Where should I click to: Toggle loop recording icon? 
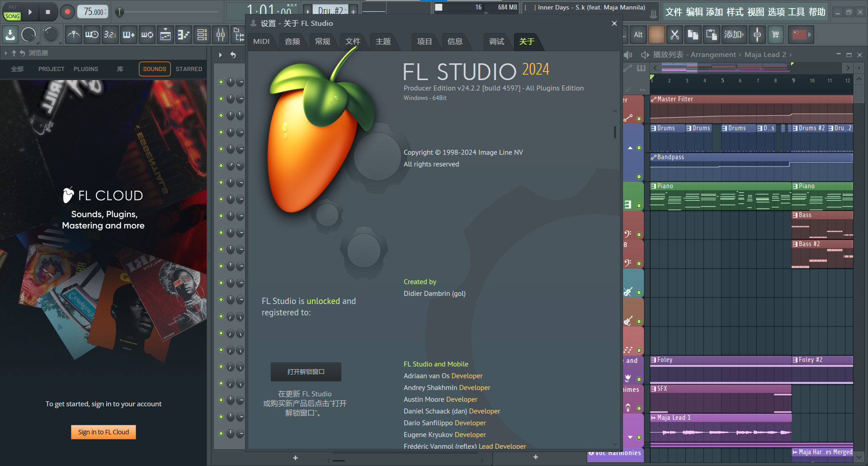pos(147,34)
